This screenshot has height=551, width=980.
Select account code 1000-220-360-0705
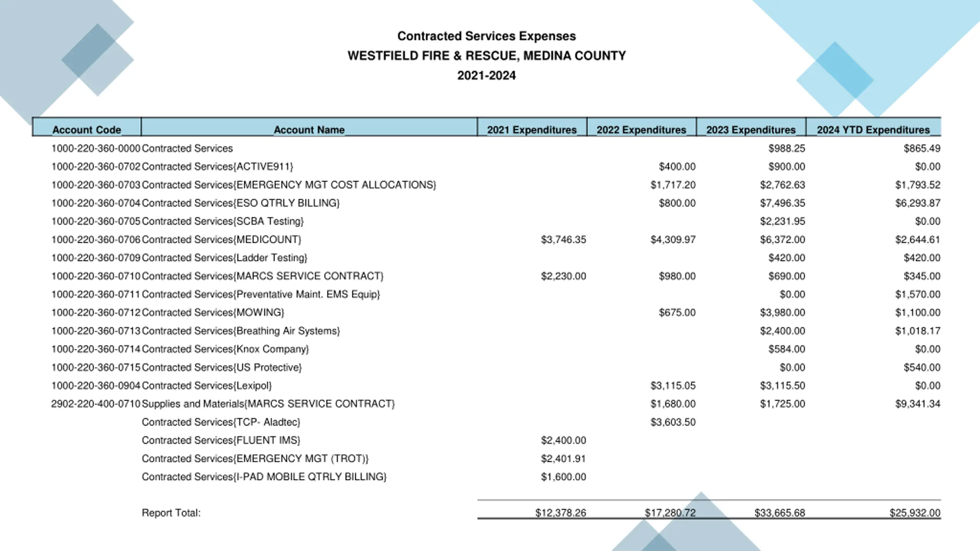tap(96, 222)
